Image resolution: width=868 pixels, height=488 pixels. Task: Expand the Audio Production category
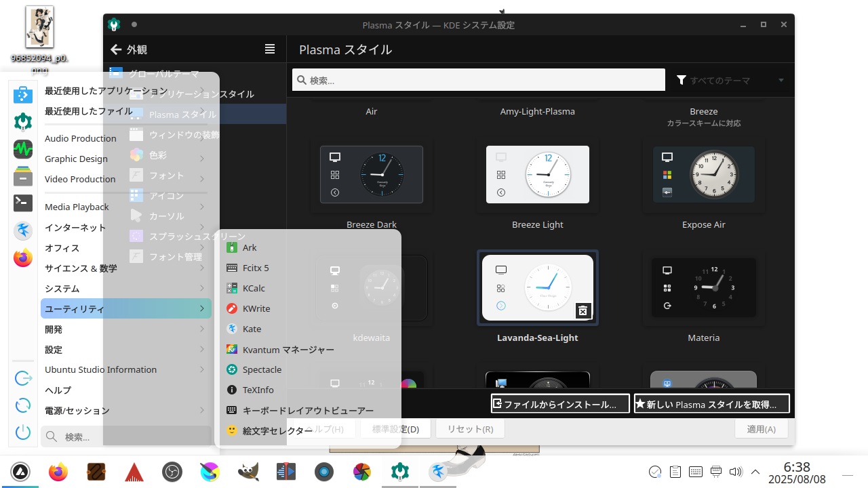(126, 138)
